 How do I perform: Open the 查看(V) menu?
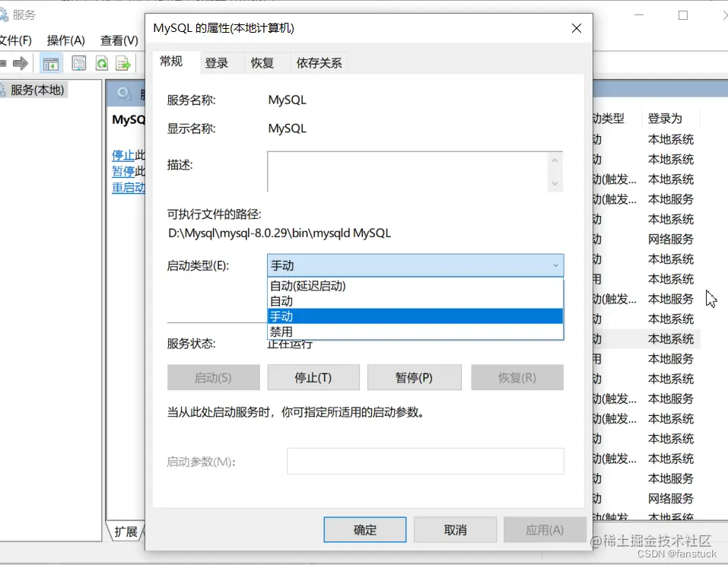(118, 40)
